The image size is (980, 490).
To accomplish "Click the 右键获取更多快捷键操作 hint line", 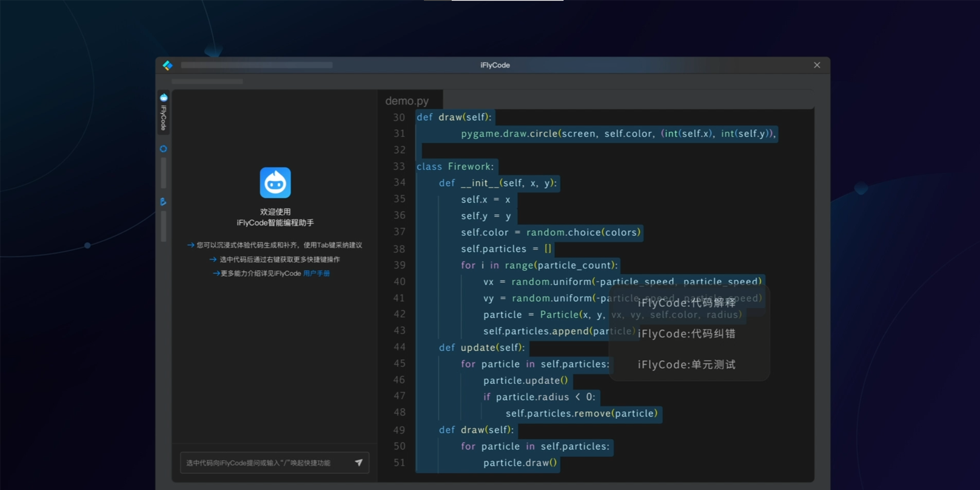I will click(x=275, y=259).
